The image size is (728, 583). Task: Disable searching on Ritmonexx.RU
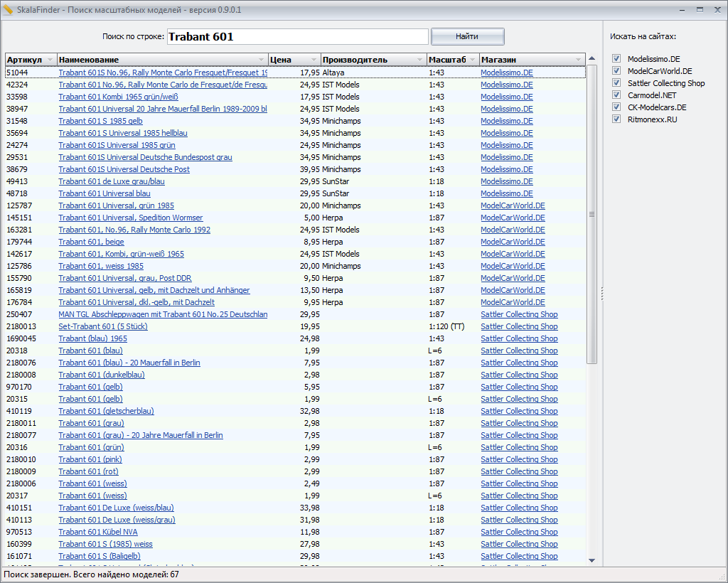pos(616,119)
